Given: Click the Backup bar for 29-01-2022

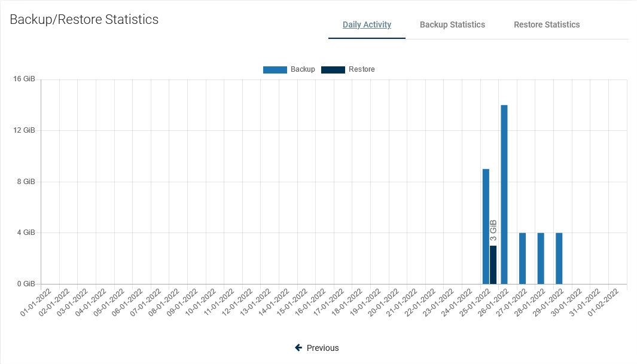Looking at the screenshot, I should pos(559,258).
